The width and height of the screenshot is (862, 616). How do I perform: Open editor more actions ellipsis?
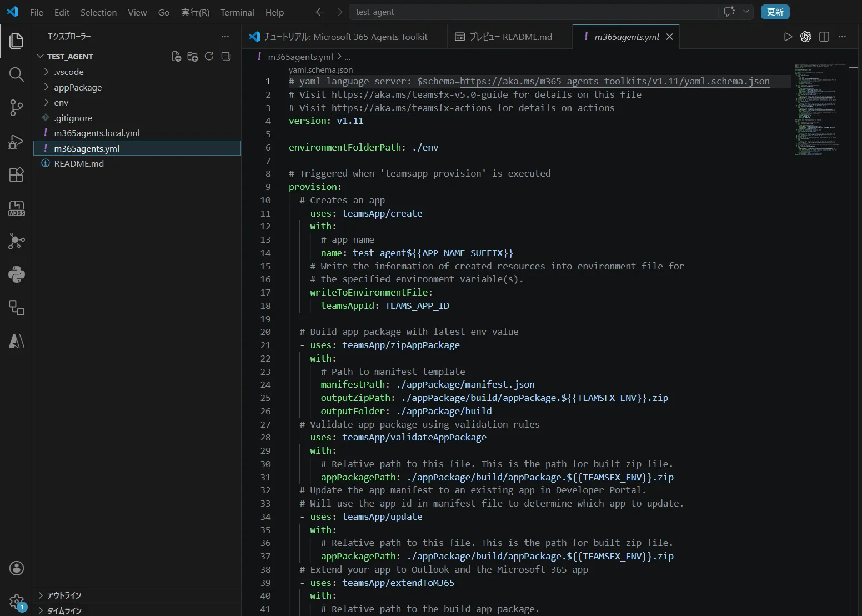[843, 37]
